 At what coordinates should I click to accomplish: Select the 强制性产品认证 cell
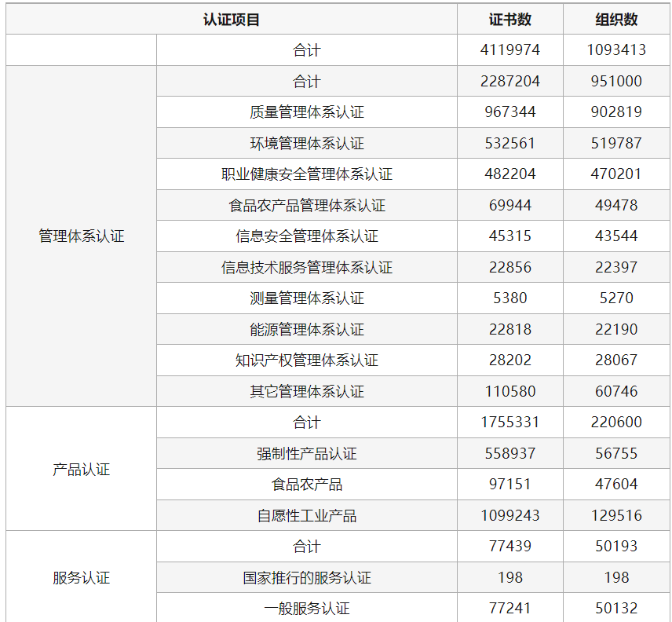pyautogui.click(x=307, y=454)
